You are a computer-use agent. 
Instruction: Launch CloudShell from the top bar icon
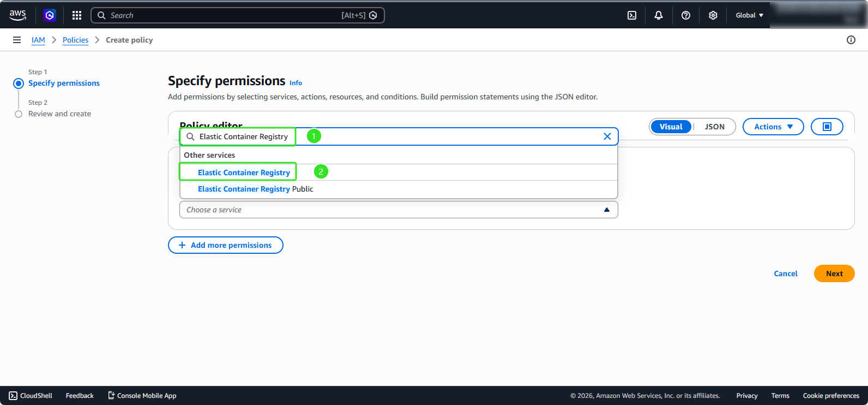(x=632, y=15)
